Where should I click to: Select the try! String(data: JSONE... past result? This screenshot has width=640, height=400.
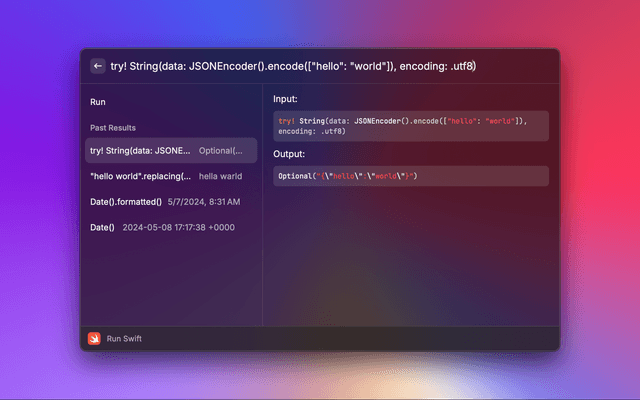(x=140, y=151)
